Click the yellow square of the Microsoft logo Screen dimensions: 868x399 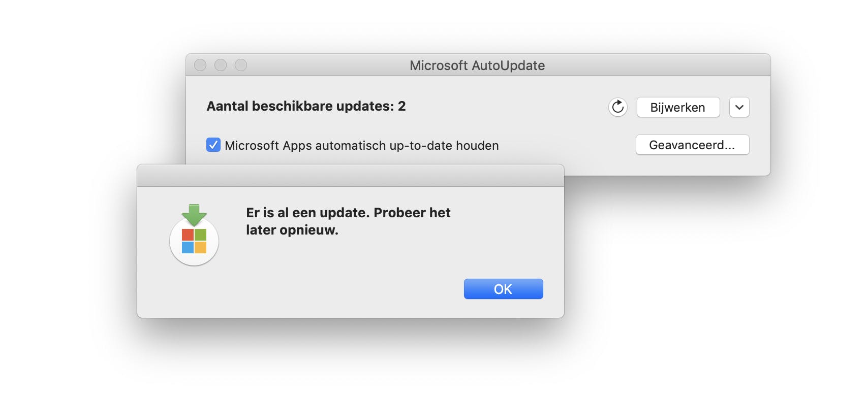tap(201, 247)
